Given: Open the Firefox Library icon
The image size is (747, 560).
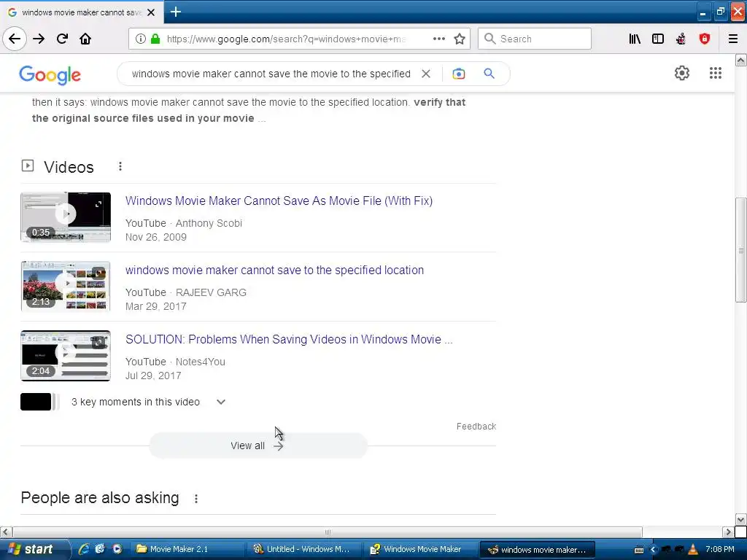Looking at the screenshot, I should point(635,39).
